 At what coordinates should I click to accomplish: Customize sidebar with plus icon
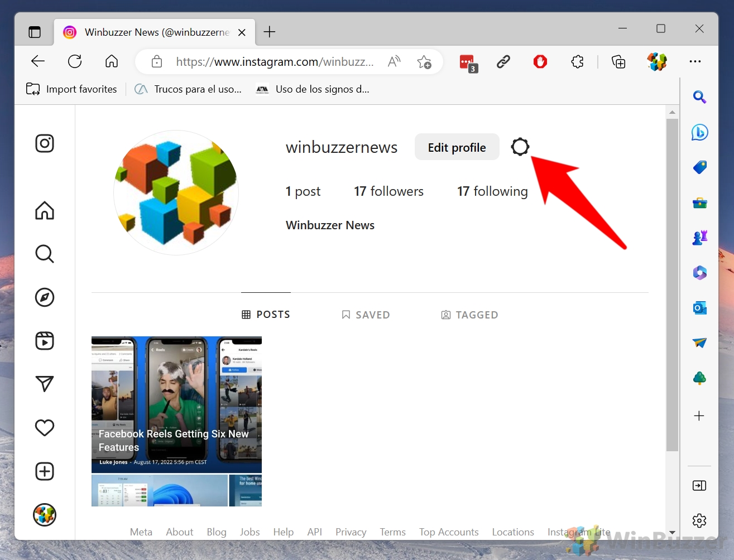[x=699, y=416]
